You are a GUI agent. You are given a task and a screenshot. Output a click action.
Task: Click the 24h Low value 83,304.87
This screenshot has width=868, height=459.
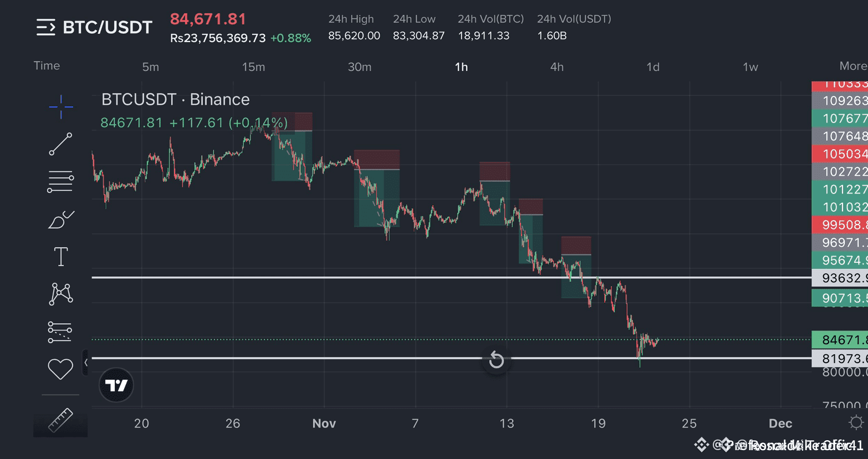click(x=418, y=35)
